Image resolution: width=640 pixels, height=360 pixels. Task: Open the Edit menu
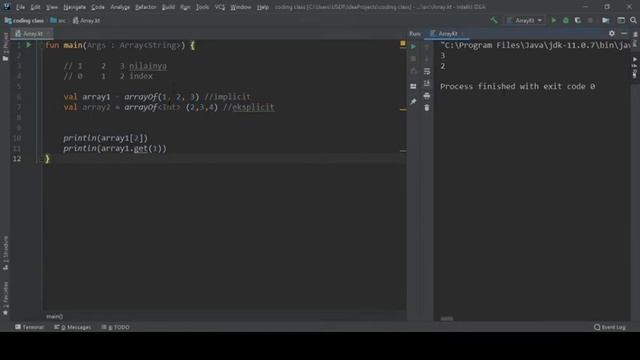click(x=36, y=7)
